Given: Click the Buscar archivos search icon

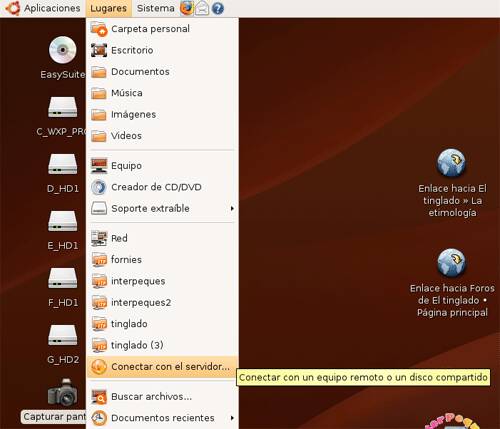Looking at the screenshot, I should pos(99,397).
